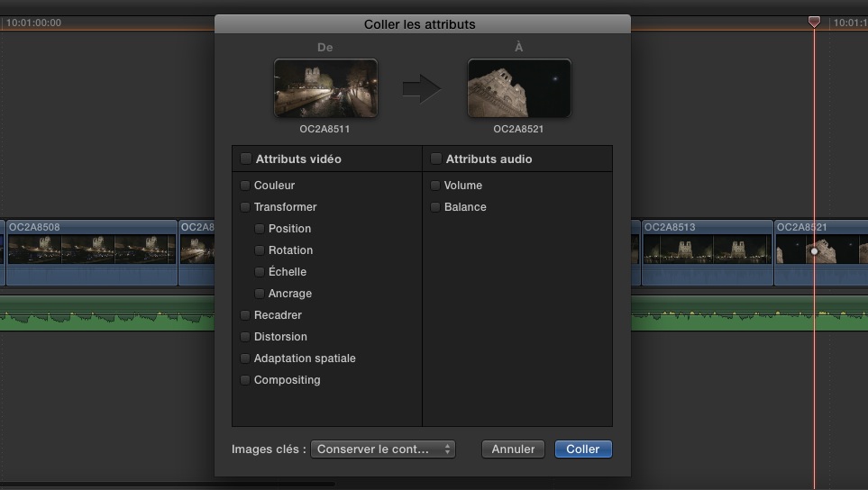Enable the Attributs audio checkbox

(436, 159)
